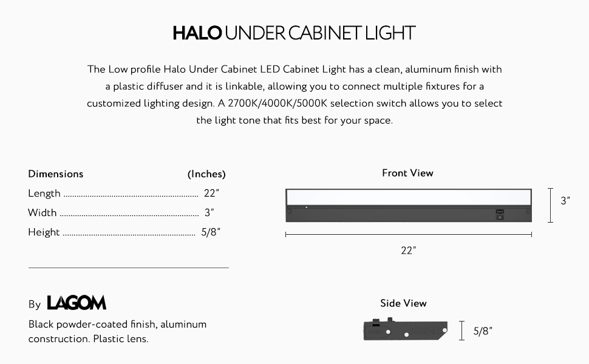The height and width of the screenshot is (364, 589).
Task: Click the "(Inches)" column header
Action: click(x=206, y=174)
